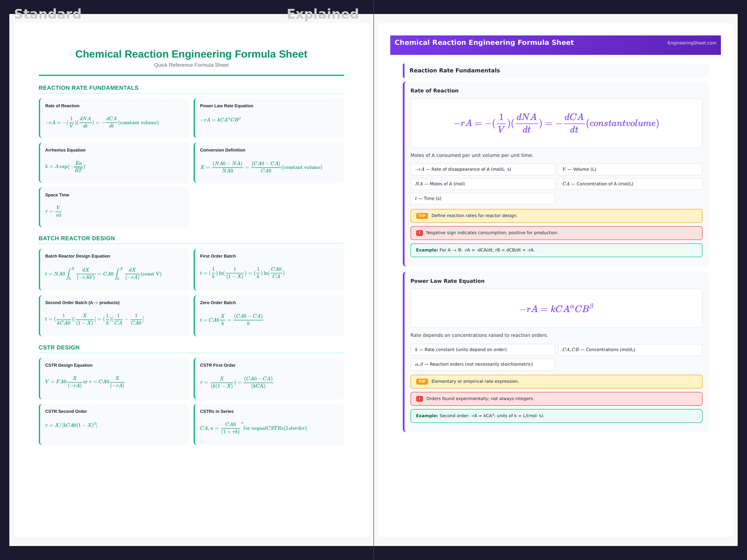This screenshot has height=560, width=747.
Task: Click the "V — Volume (L)" variable chip
Action: (x=629, y=169)
